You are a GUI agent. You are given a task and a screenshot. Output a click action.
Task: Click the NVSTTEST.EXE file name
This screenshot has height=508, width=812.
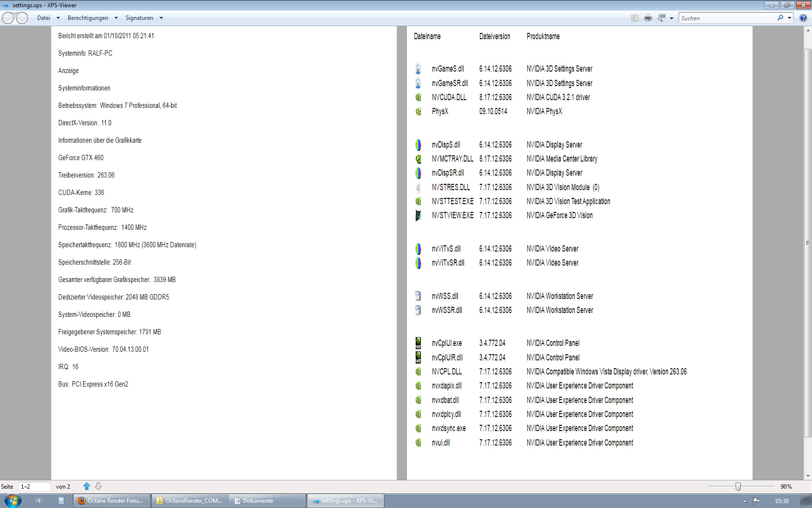pos(453,201)
